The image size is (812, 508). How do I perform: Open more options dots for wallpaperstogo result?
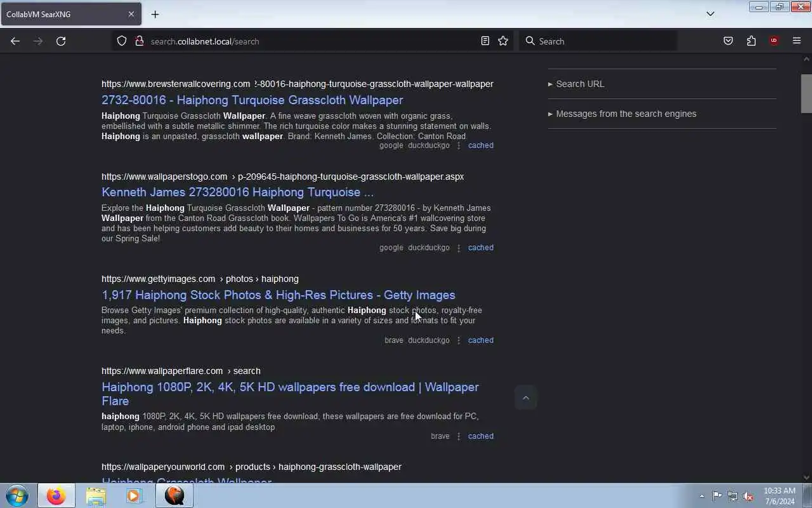pos(459,248)
